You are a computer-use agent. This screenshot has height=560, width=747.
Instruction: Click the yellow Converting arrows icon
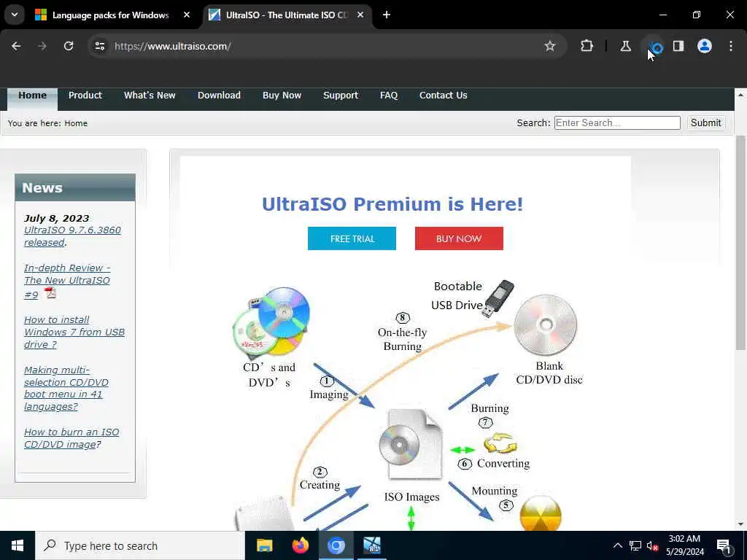(x=500, y=443)
